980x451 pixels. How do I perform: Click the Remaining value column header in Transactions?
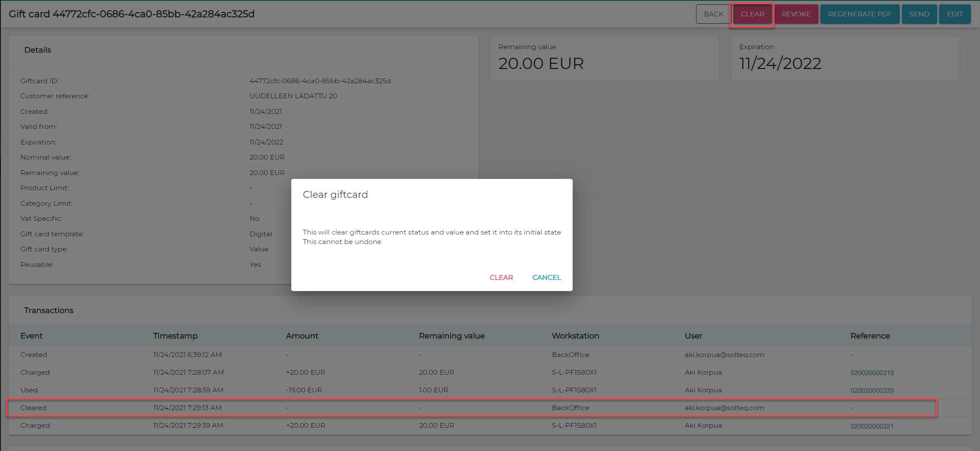pyautogui.click(x=451, y=335)
